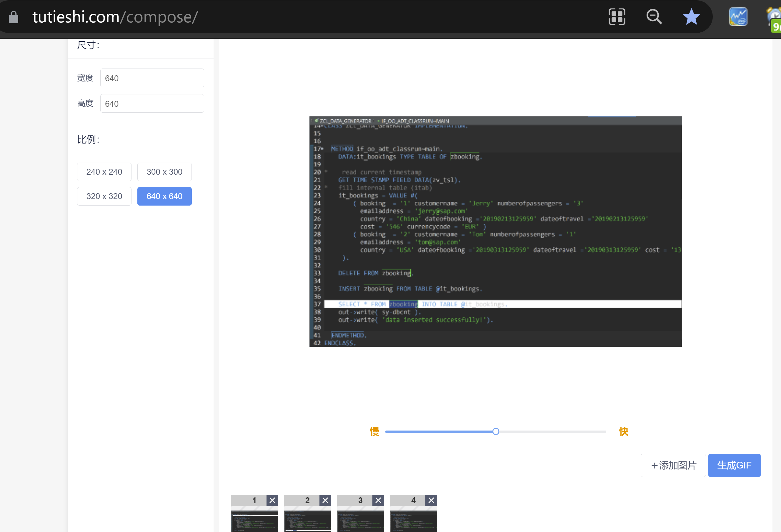
Task: Select the 240 x 240 size preset
Action: (104, 172)
